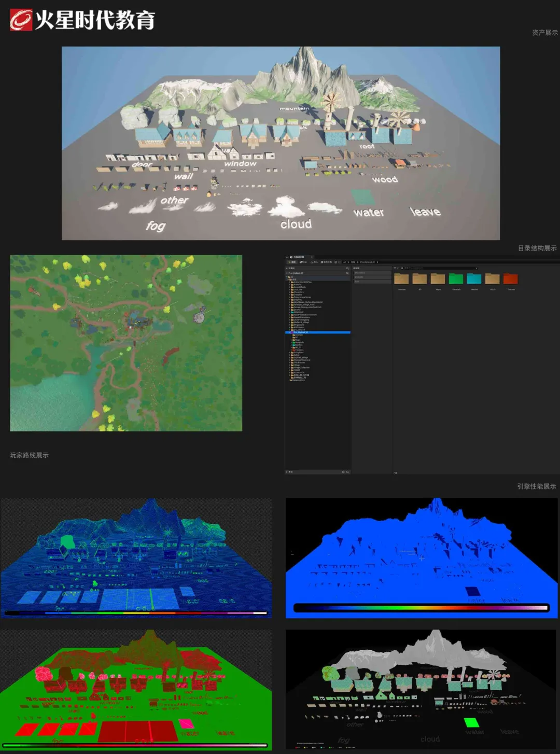This screenshot has width=560, height=754.
Task: Collapse the Pro_Stylized_01 tree section header
Action: [x=287, y=273]
